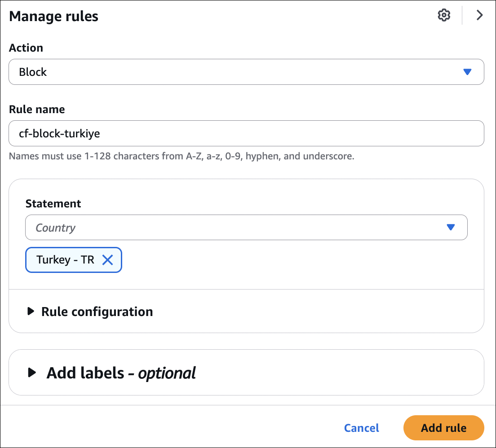Open the Country statement dropdown
496x448 pixels.
coord(238,228)
